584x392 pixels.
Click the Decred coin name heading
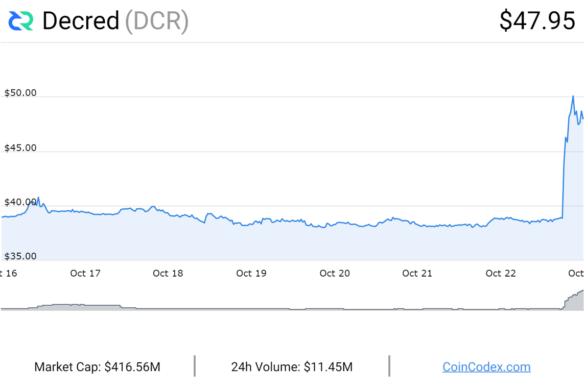click(81, 21)
